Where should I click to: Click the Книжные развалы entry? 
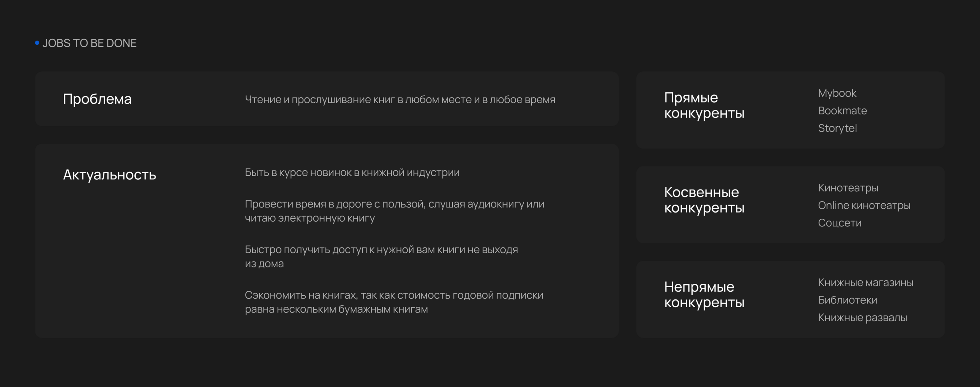(862, 318)
